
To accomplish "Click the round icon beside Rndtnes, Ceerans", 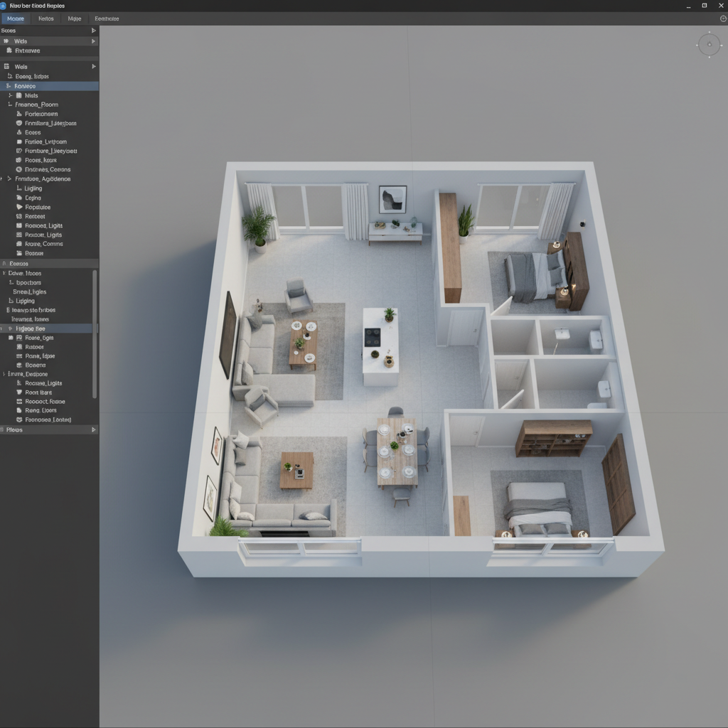I will point(19,169).
